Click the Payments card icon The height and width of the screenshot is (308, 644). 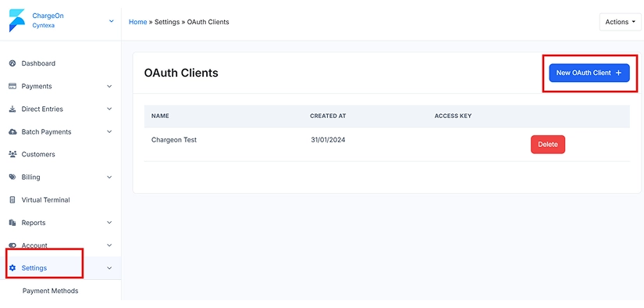point(12,86)
